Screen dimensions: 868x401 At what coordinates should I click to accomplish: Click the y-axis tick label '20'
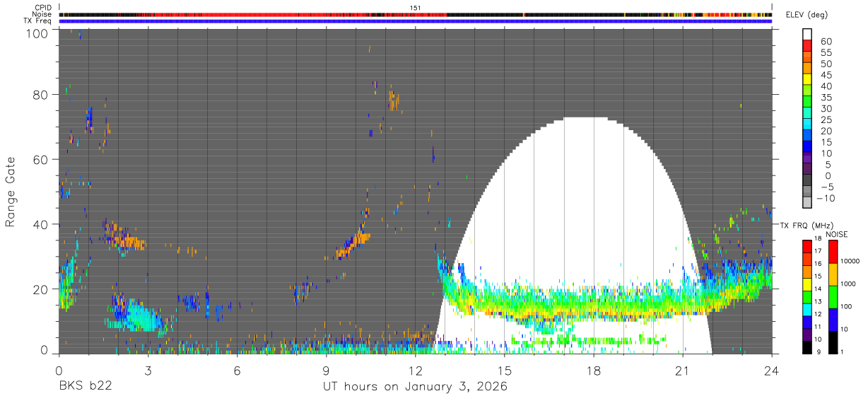42,289
